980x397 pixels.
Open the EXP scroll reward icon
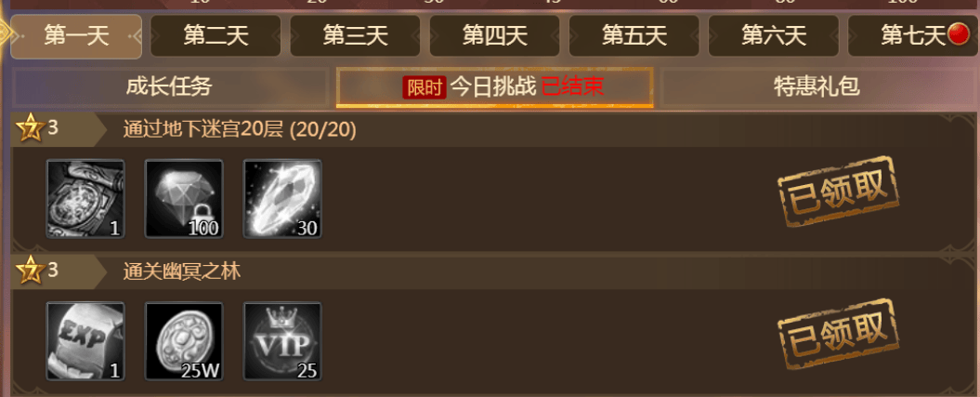point(85,341)
